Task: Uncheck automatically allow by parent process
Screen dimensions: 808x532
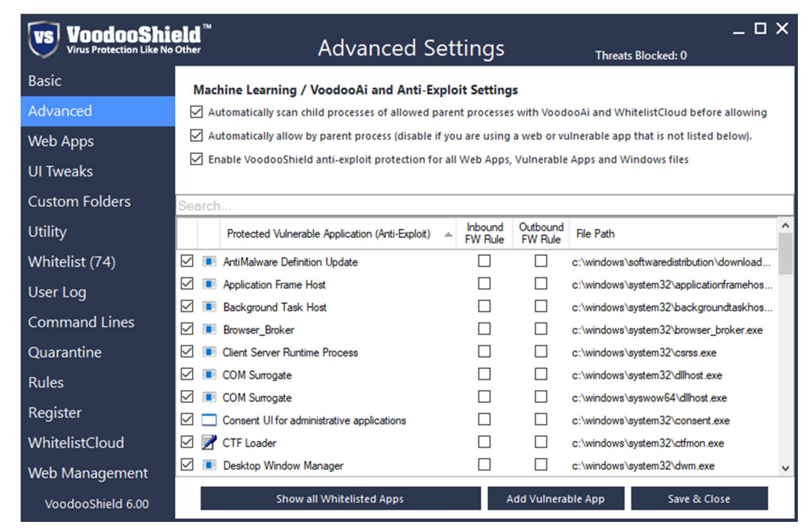Action: (197, 136)
